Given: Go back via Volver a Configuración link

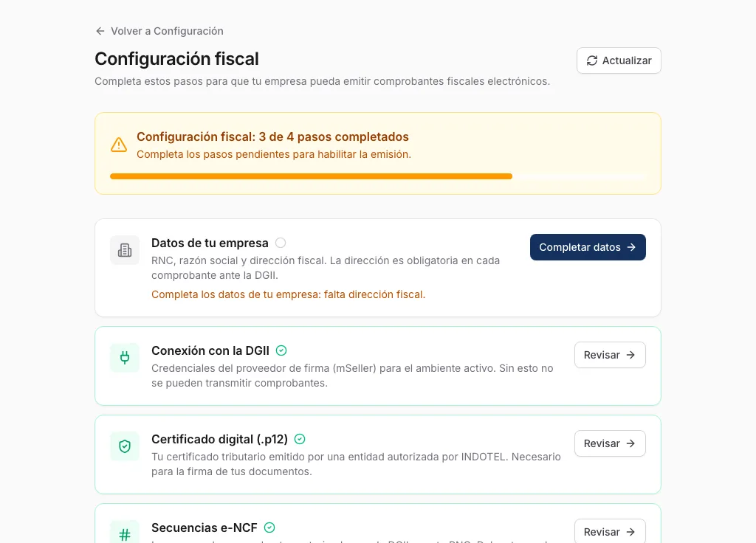Looking at the screenshot, I should coord(159,31).
